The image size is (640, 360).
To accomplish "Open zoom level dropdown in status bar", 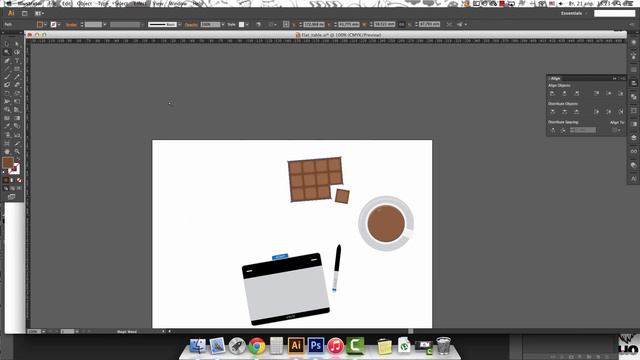I will point(44,331).
